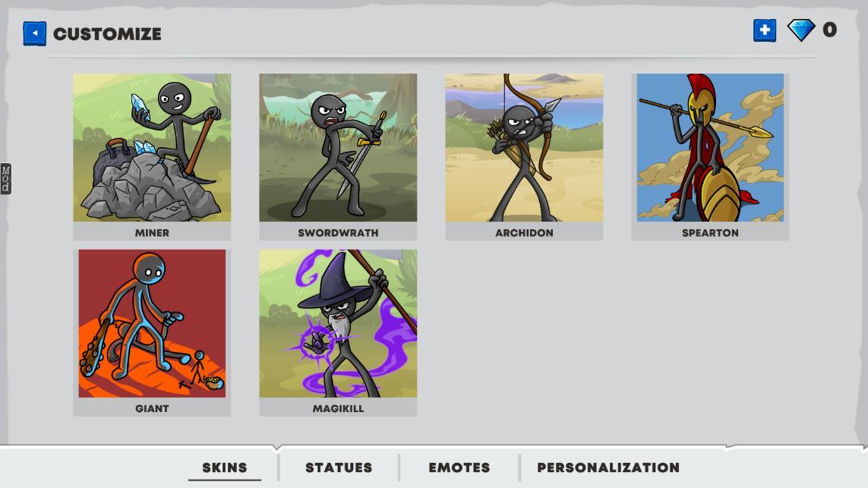Screen dimensions: 868x488
Task: Click the MINER name label
Action: pos(152,233)
